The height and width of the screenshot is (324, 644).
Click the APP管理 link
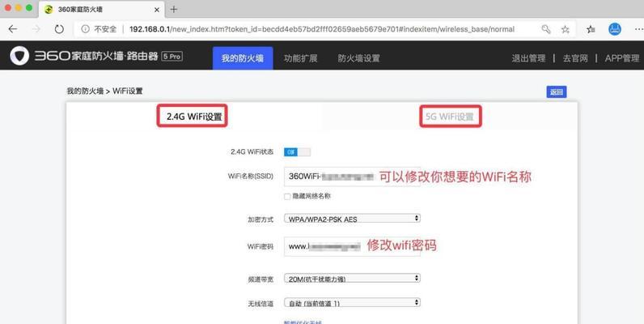click(622, 58)
